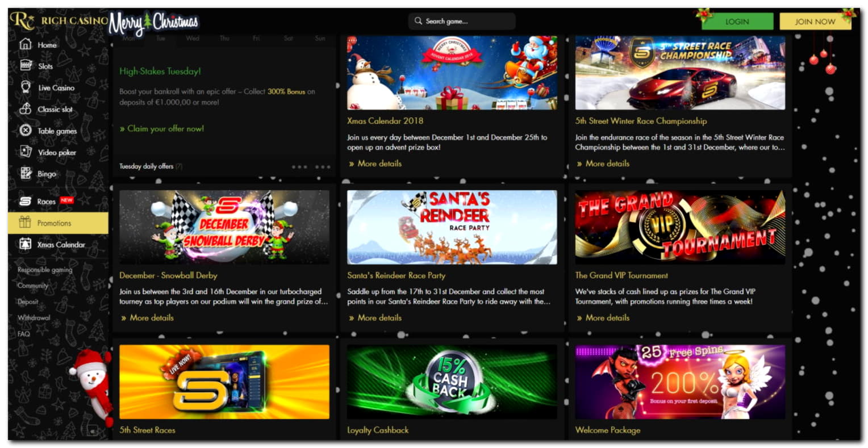Go to Live Casino via its sidebar icon
868x448 pixels.
click(x=26, y=87)
